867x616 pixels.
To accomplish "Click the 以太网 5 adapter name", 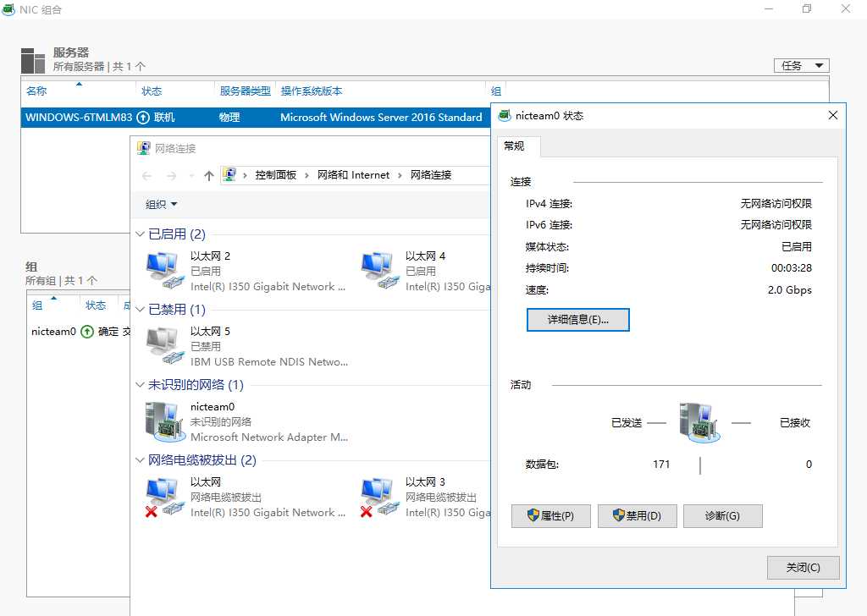I will pos(210,332).
